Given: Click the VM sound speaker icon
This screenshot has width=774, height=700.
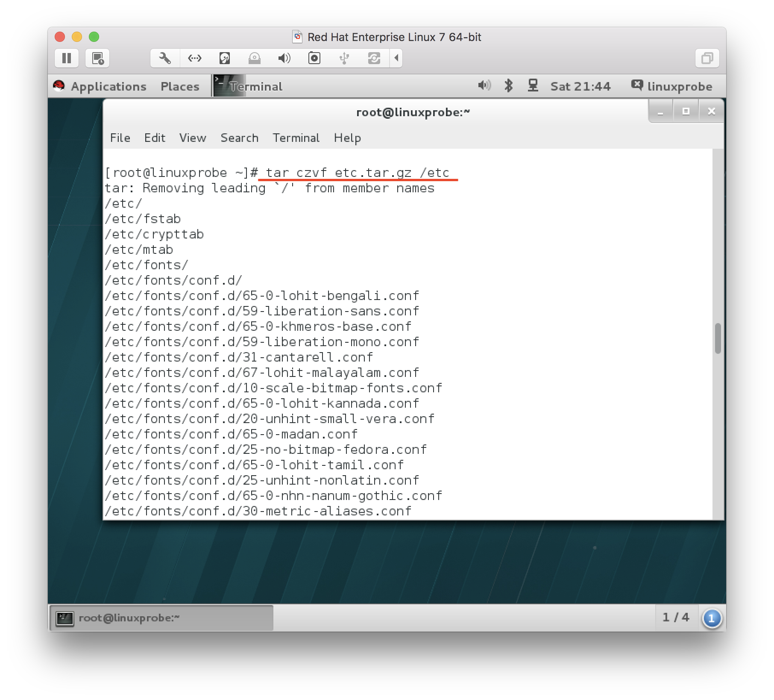Looking at the screenshot, I should [x=284, y=58].
